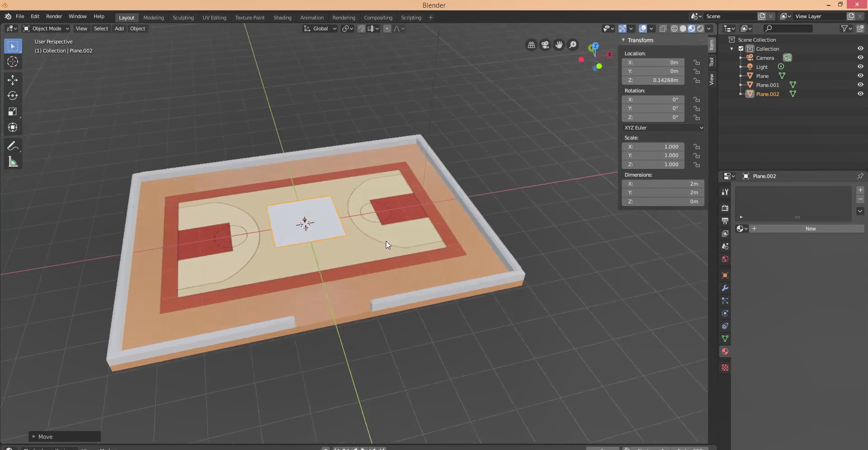Hide Camera using its eye icon
Image resolution: width=868 pixels, height=450 pixels.
pyautogui.click(x=860, y=57)
